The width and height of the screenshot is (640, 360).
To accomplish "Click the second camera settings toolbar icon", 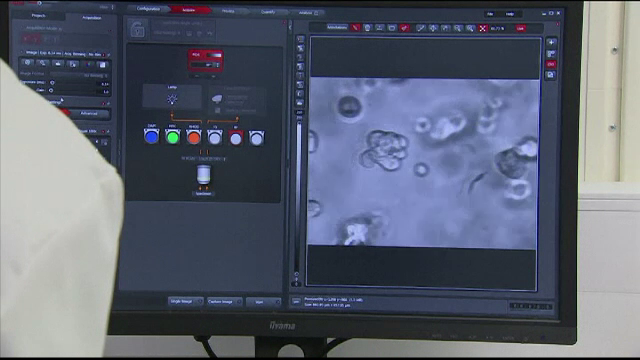I will pos(42,63).
